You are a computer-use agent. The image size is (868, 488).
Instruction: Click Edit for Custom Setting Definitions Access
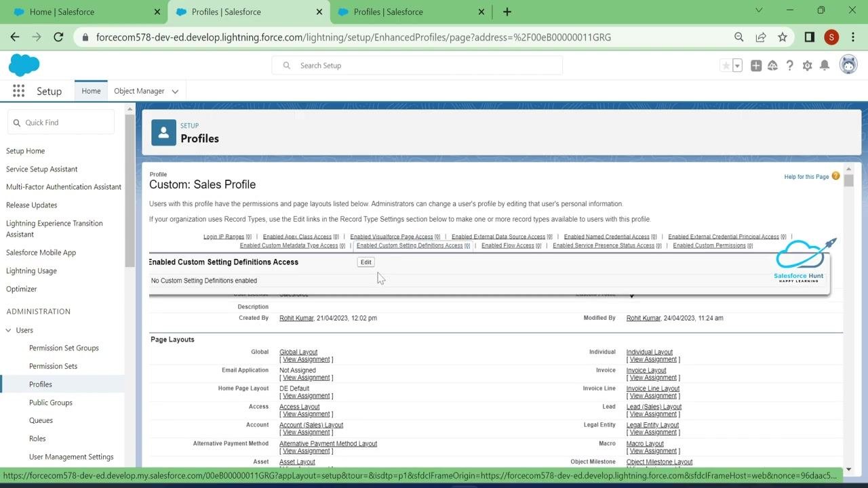pyautogui.click(x=366, y=262)
